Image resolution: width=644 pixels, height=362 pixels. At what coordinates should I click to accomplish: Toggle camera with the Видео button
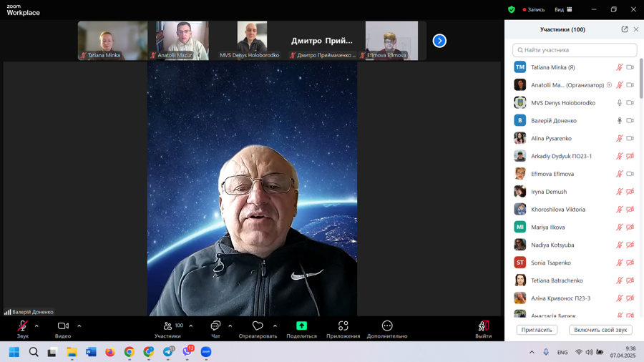[x=63, y=329]
